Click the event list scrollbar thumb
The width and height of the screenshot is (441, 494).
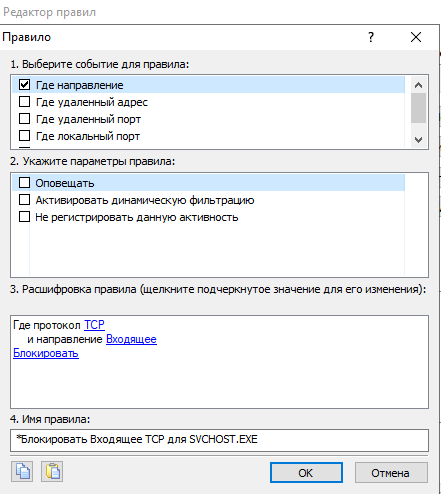(418, 108)
